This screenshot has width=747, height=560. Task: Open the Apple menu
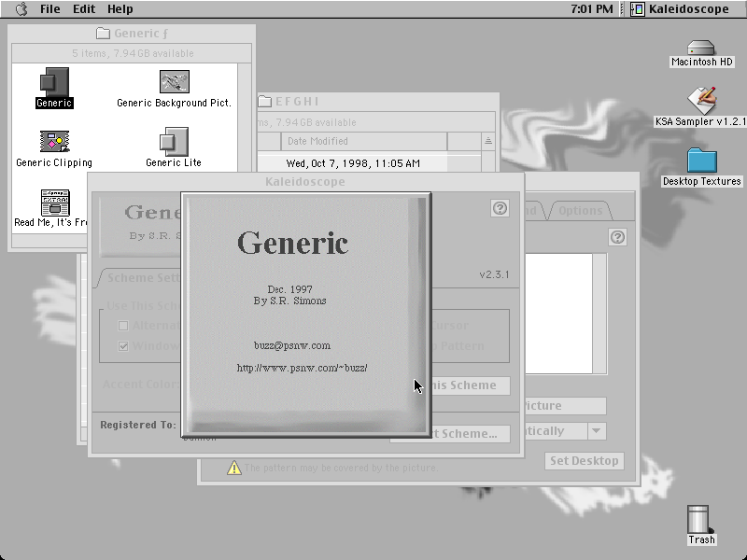pyautogui.click(x=21, y=9)
